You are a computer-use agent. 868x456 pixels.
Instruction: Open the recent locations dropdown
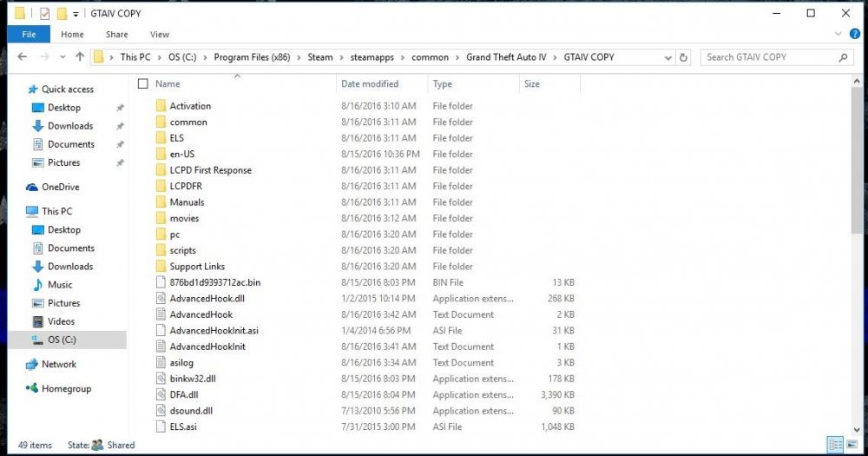(x=62, y=57)
